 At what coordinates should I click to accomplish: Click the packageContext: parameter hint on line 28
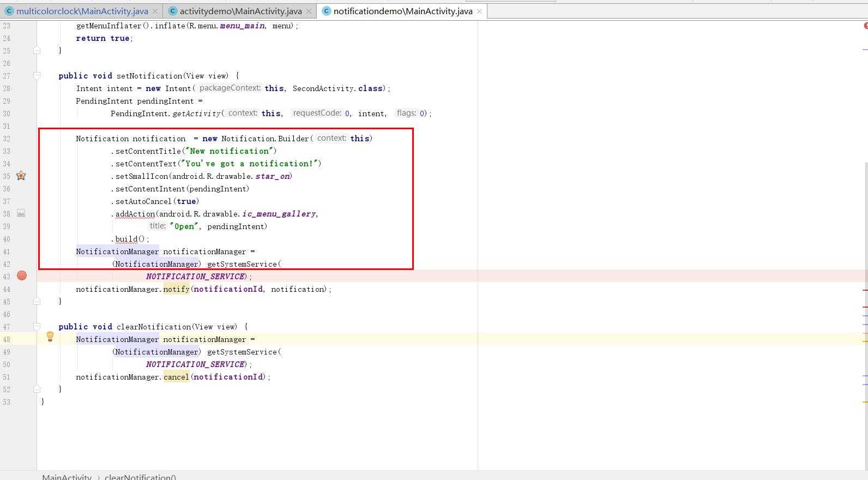230,88
